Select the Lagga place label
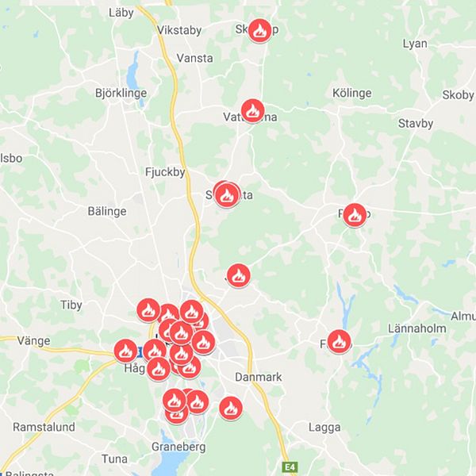476x476 pixels. point(324,428)
